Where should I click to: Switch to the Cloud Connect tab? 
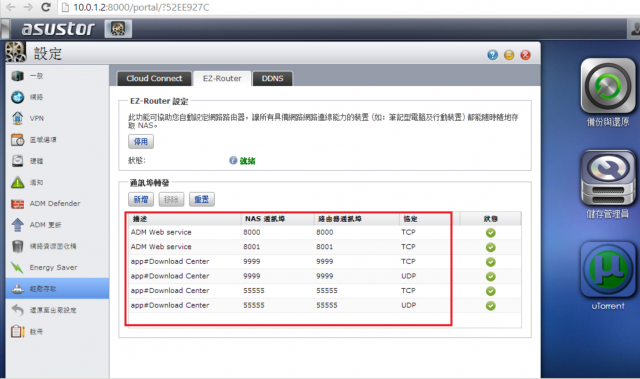154,78
